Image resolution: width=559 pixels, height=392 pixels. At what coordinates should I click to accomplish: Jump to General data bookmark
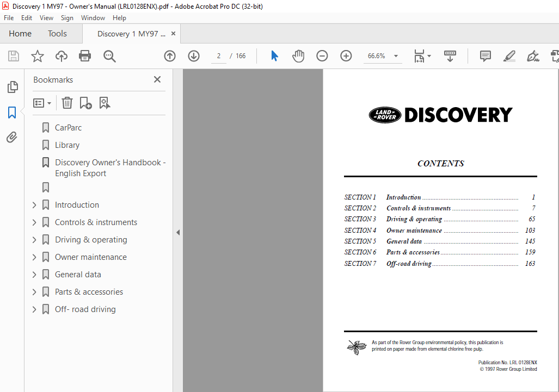click(78, 275)
